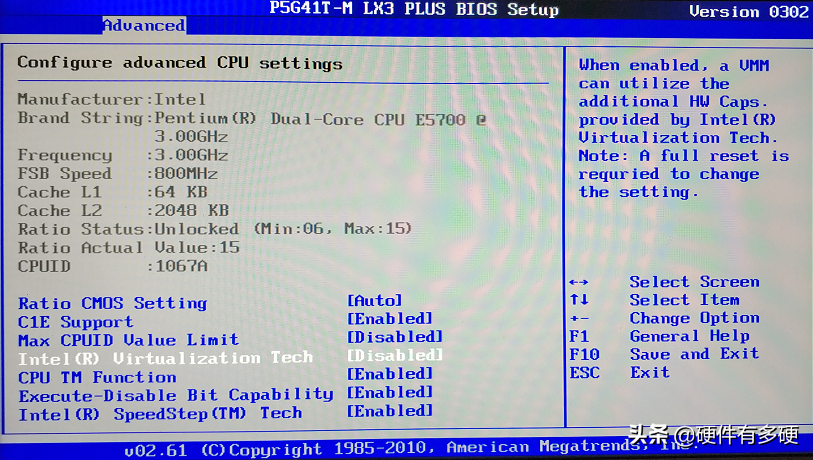813x460 pixels.
Task: Click the F1 key label
Action: click(x=579, y=337)
